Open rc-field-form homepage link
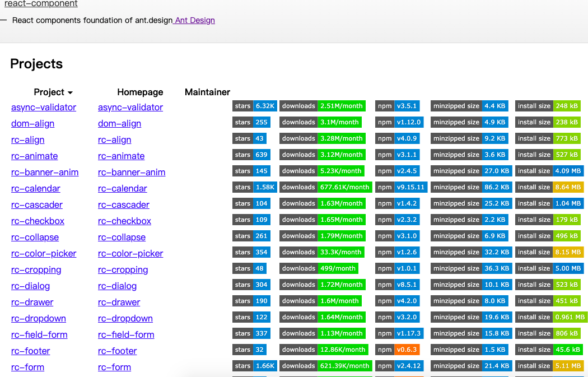The image size is (588, 377). [x=126, y=334]
